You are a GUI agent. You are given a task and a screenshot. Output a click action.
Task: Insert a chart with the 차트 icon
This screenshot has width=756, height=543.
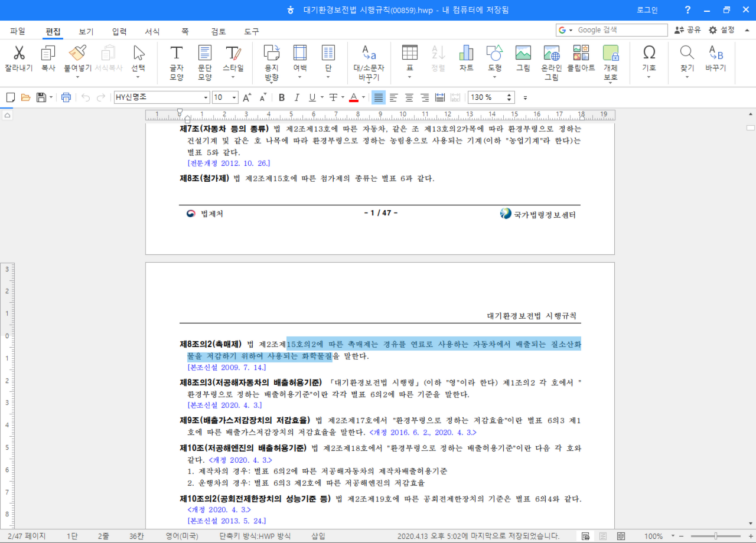pyautogui.click(x=467, y=53)
